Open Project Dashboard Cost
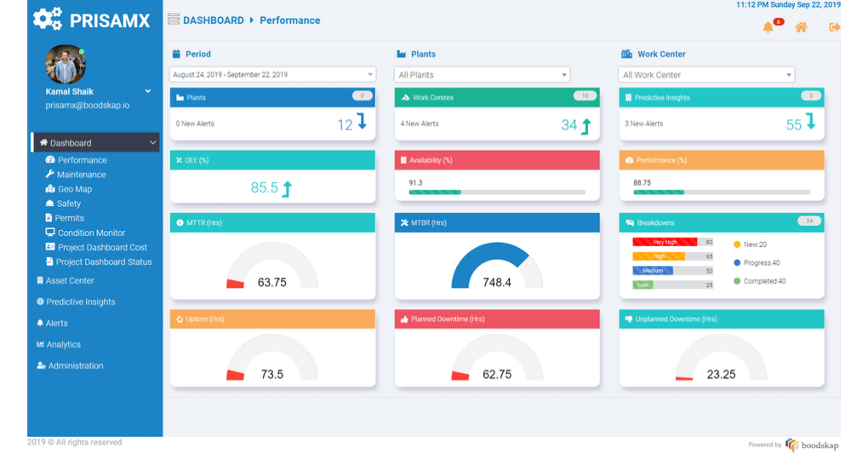Viewport: 868px width, 460px height. point(102,247)
